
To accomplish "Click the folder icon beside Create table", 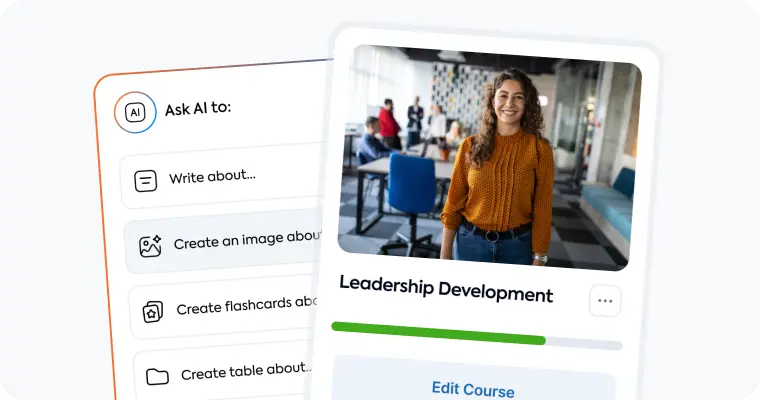I will click(x=157, y=377).
